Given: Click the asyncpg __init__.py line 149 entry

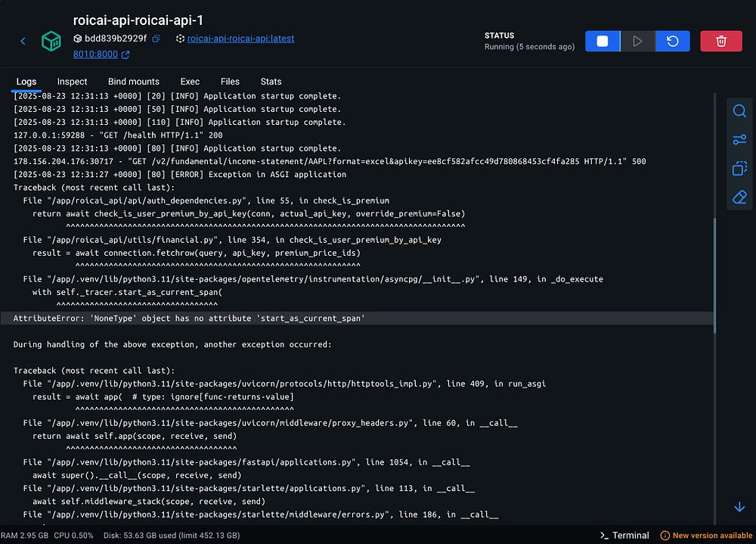Looking at the screenshot, I should (x=313, y=279).
